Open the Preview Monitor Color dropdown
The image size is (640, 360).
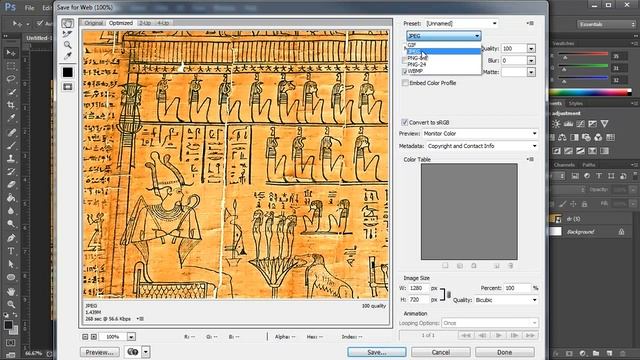point(480,133)
